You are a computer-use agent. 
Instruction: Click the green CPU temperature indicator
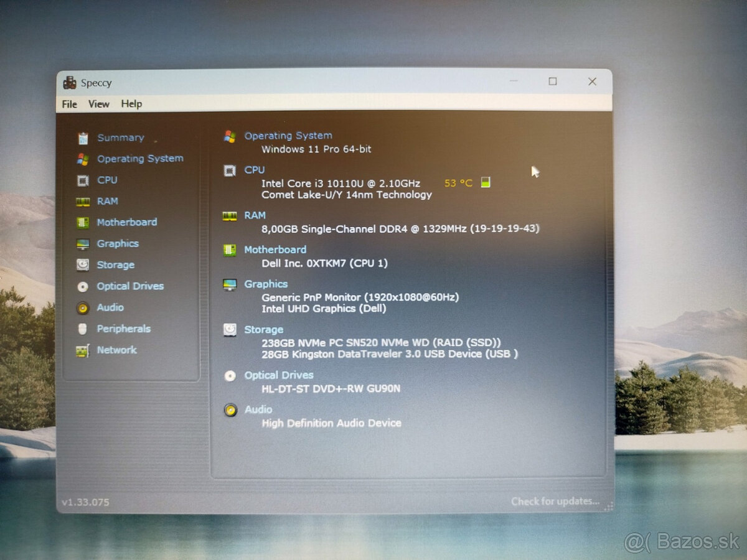[486, 182]
